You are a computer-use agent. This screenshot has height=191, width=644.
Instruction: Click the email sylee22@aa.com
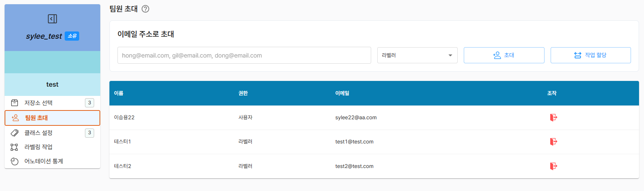356,117
